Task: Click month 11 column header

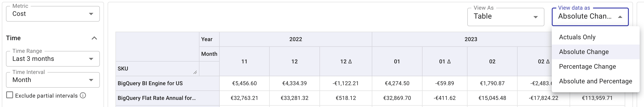Action: pos(244,62)
